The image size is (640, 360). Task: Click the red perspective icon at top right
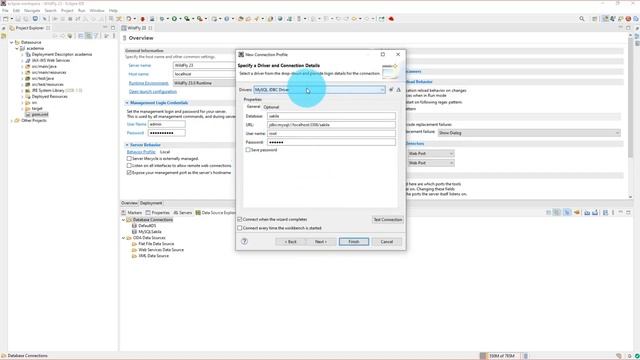coord(628,19)
